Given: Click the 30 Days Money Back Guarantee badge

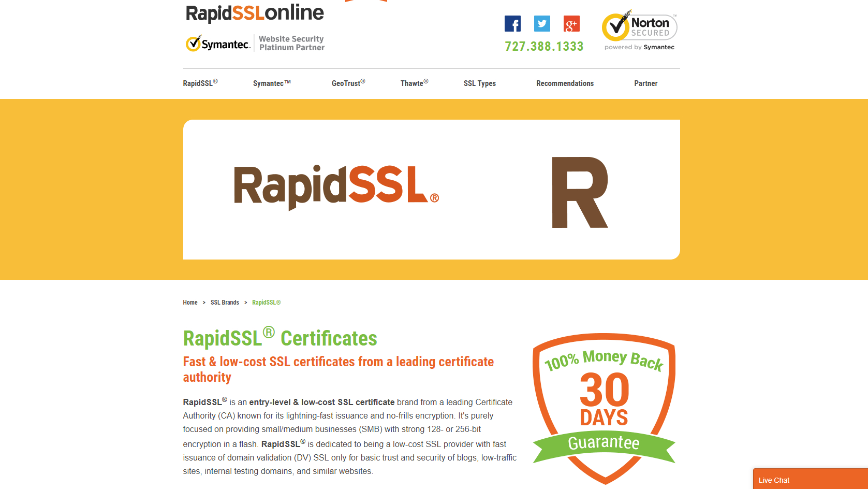Looking at the screenshot, I should pyautogui.click(x=604, y=408).
